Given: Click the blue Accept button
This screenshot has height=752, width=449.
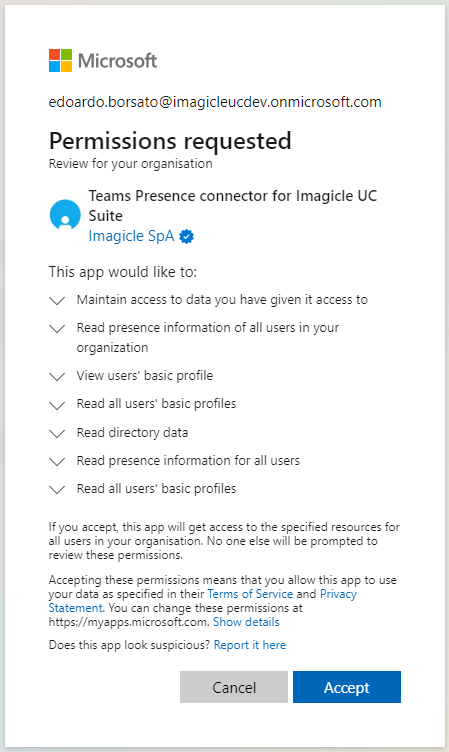Looking at the screenshot, I should pos(347,687).
